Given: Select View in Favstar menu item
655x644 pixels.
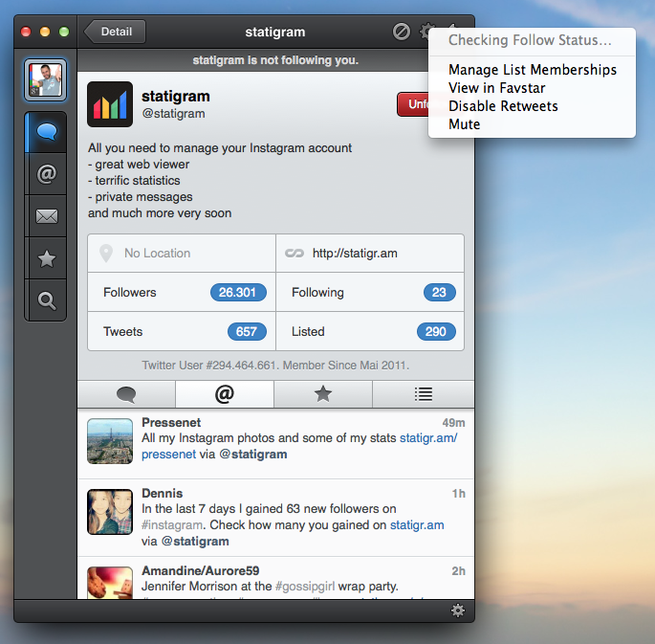Looking at the screenshot, I should pos(533,88).
